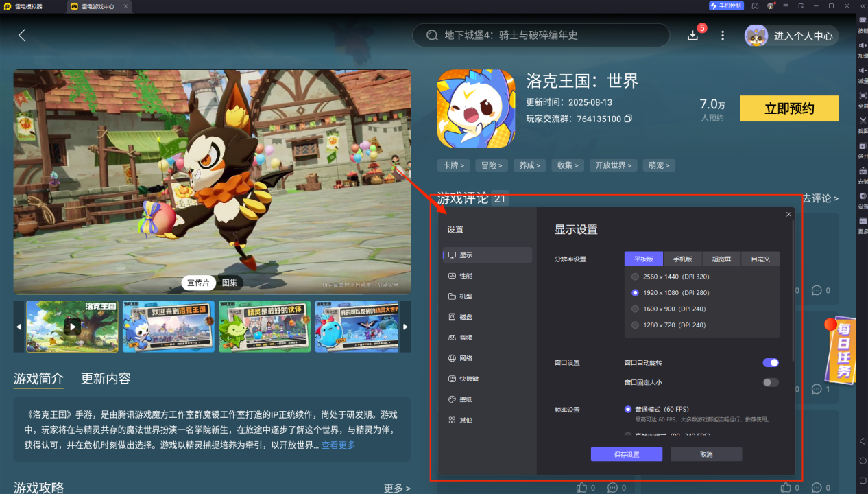This screenshot has height=494, width=868.
Task: Open the 冒险 > tag
Action: point(492,165)
